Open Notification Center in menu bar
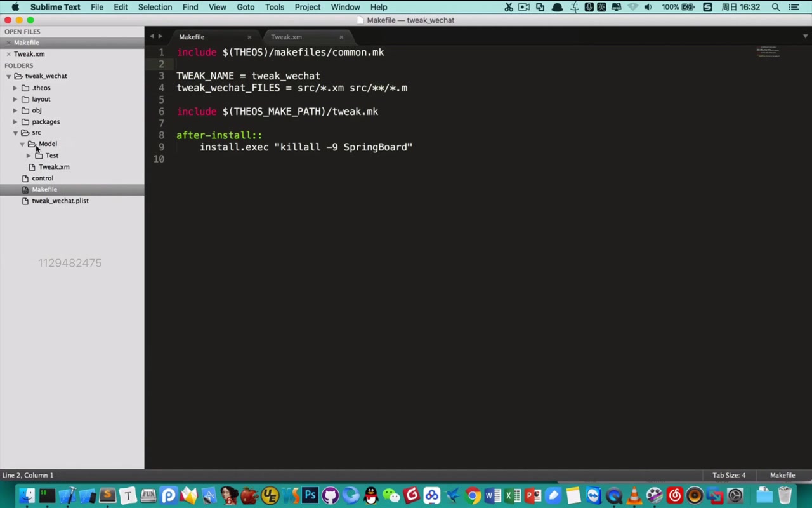Image resolution: width=812 pixels, height=508 pixels. [794, 7]
